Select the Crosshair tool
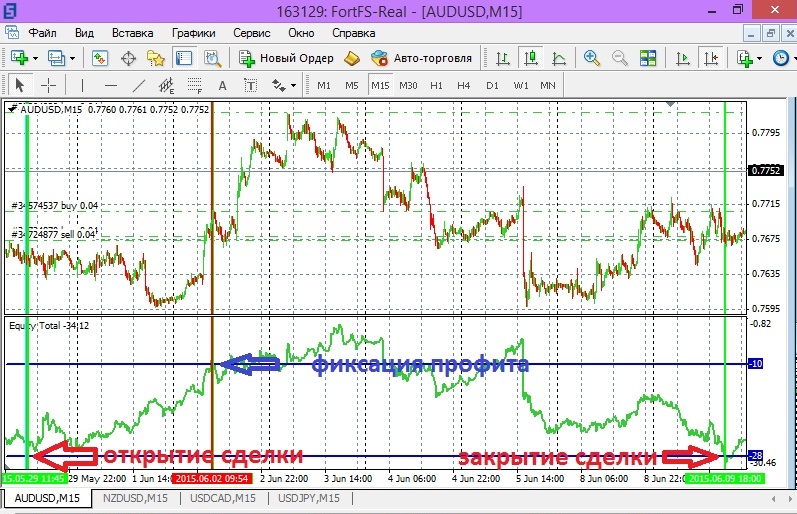 [x=48, y=86]
